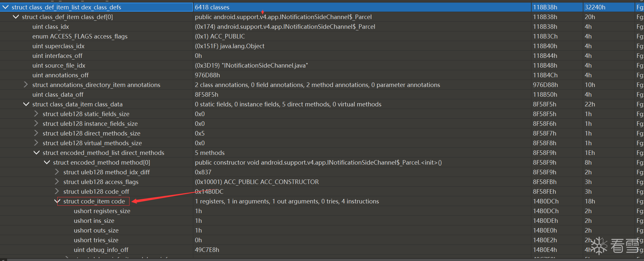Expand the uleb128 direct_methods_size node
644x261 pixels.
click(x=36, y=133)
